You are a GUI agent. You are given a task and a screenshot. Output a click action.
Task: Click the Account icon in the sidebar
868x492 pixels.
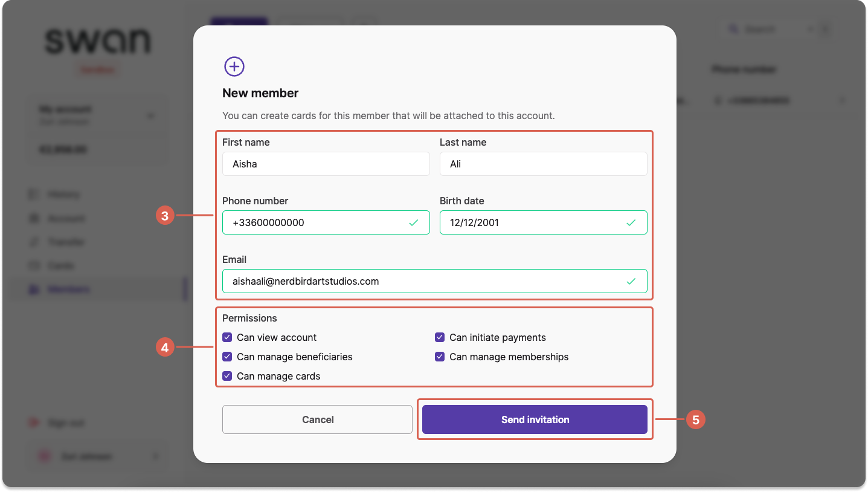[34, 218]
